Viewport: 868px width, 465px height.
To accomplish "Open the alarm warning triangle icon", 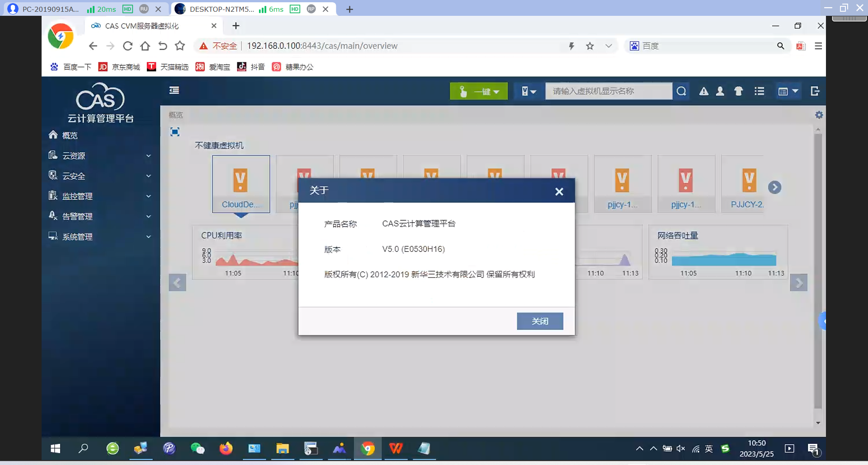I will [704, 91].
